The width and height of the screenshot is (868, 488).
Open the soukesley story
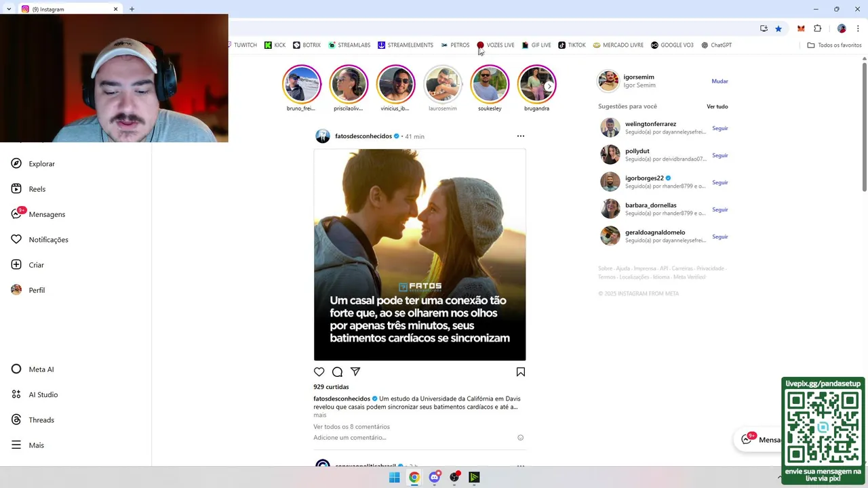490,84
